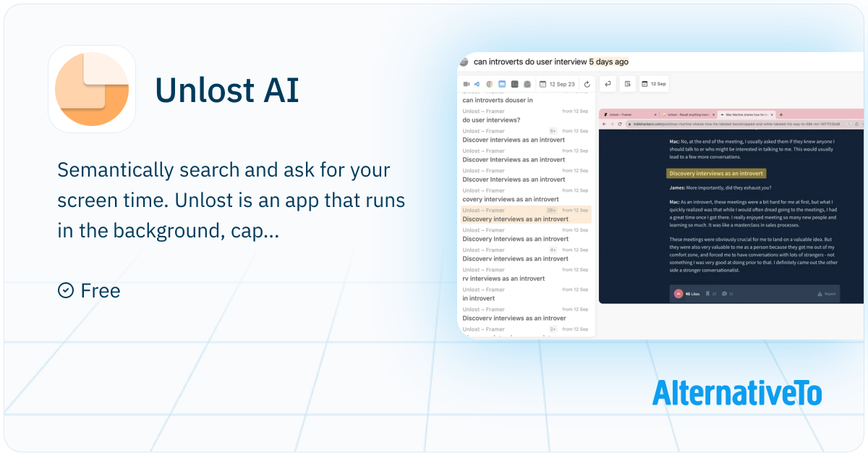Screen dimensions: 868x456
Task: Click the image search icon above the preview
Action: point(628,84)
